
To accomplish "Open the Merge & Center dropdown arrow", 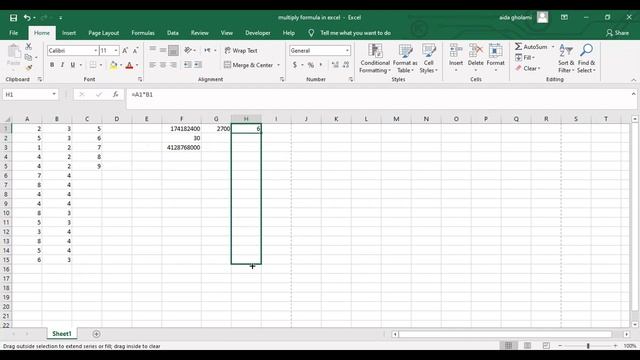I will (x=278, y=65).
